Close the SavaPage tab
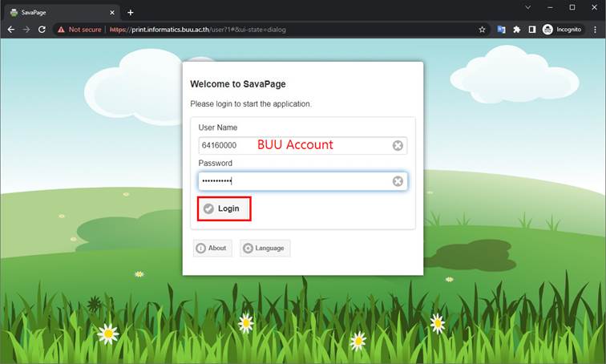 pyautogui.click(x=112, y=12)
